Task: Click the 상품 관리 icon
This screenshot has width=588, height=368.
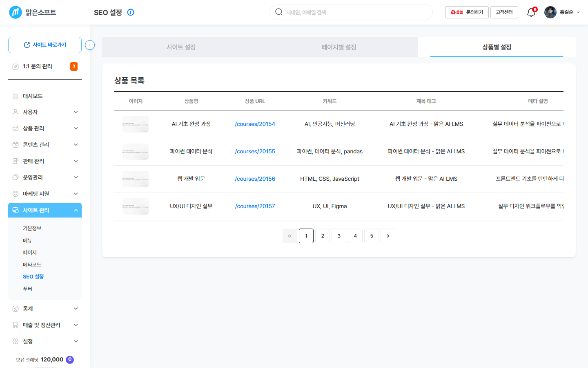Action: click(16, 128)
